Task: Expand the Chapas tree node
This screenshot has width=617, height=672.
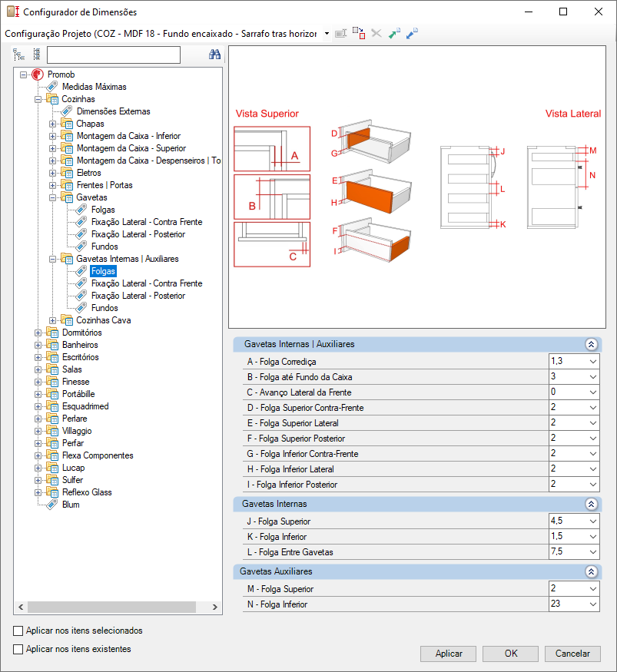Action: pyautogui.click(x=52, y=124)
